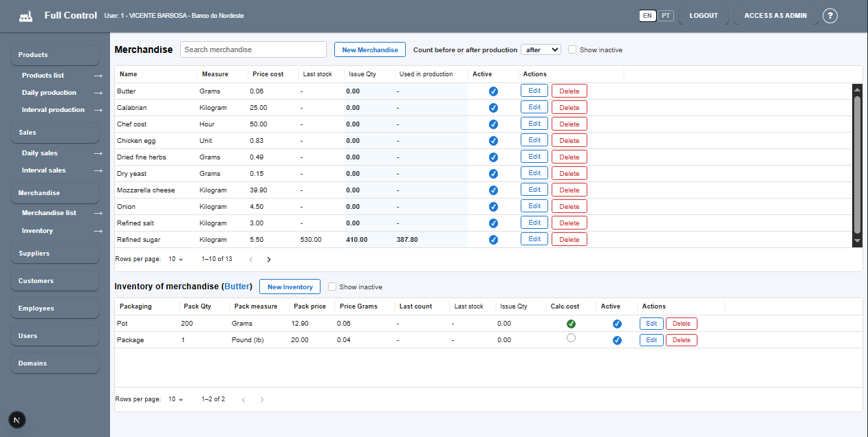The width and height of the screenshot is (868, 437).
Task: Go to next merchandise page arrow
Action: (x=269, y=260)
